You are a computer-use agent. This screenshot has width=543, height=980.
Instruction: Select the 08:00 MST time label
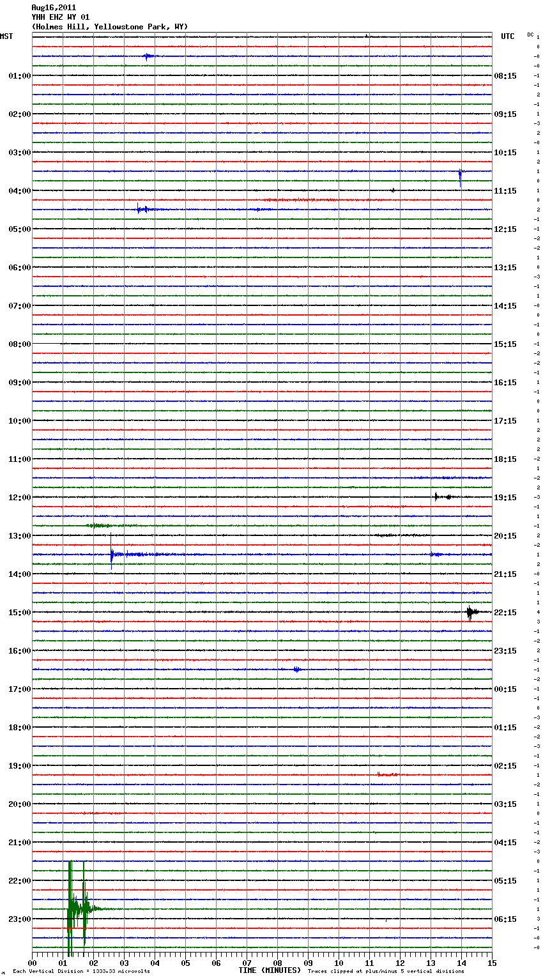20,344
